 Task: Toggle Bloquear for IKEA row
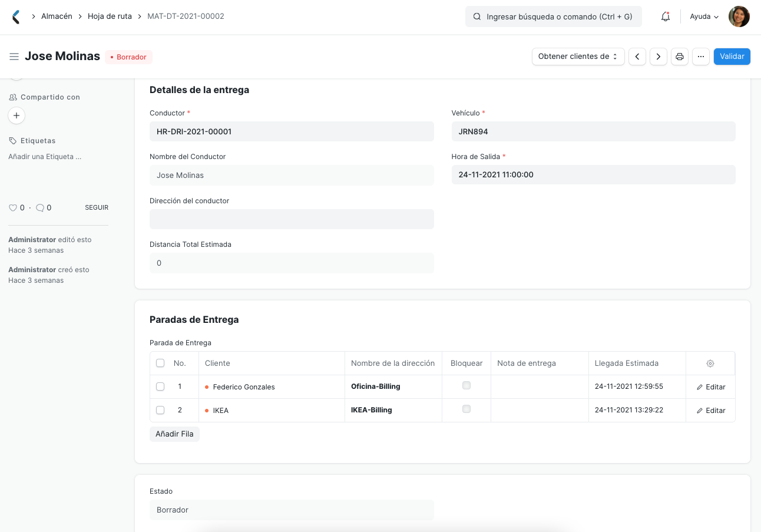click(x=466, y=409)
